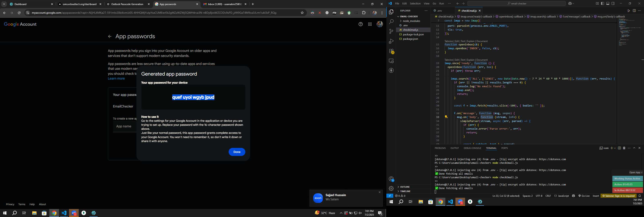
Task: Click Tabnine Sign-in is required status
Action: [x=619, y=196]
